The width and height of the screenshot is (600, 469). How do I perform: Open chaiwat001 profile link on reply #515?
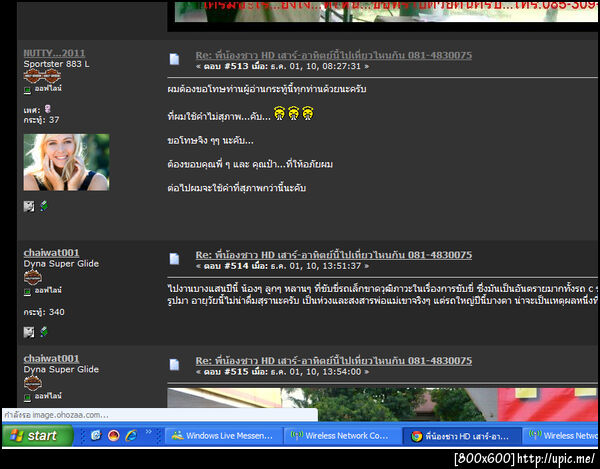tap(51, 359)
